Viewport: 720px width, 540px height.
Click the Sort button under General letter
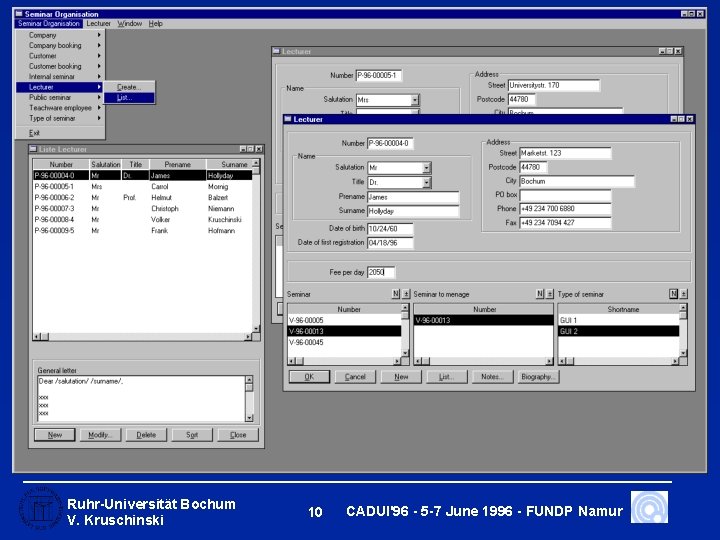coord(192,435)
